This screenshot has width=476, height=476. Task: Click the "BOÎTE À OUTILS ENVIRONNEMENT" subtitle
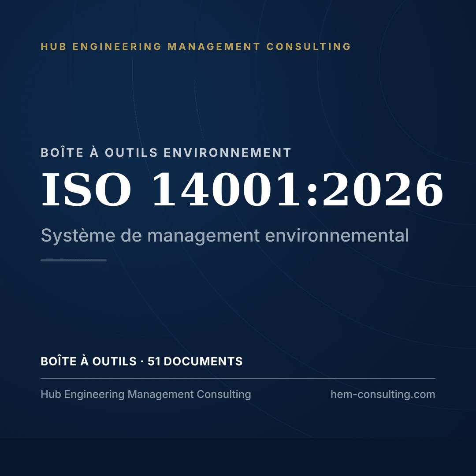[166, 152]
